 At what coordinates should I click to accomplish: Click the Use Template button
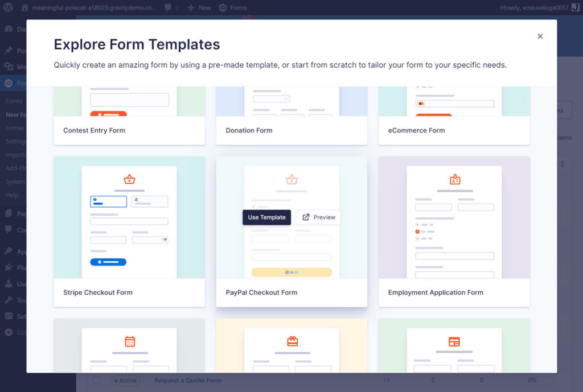coord(266,217)
